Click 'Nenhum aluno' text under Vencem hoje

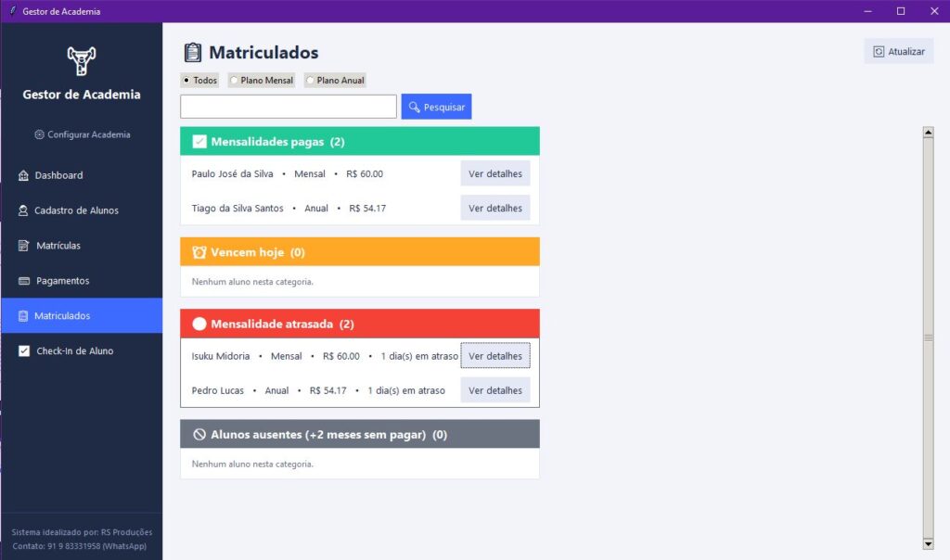click(252, 282)
